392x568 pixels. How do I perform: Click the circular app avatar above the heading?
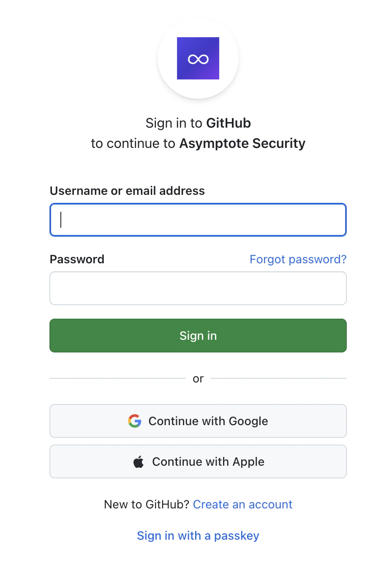[198, 58]
